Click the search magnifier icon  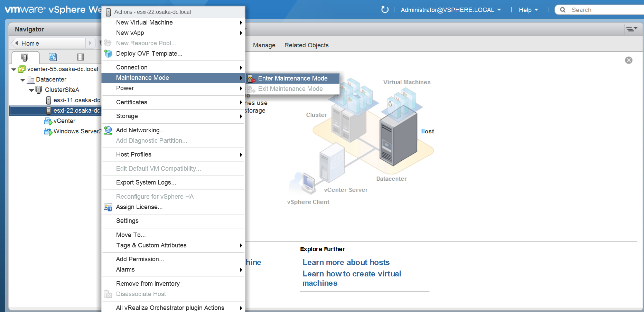click(563, 10)
